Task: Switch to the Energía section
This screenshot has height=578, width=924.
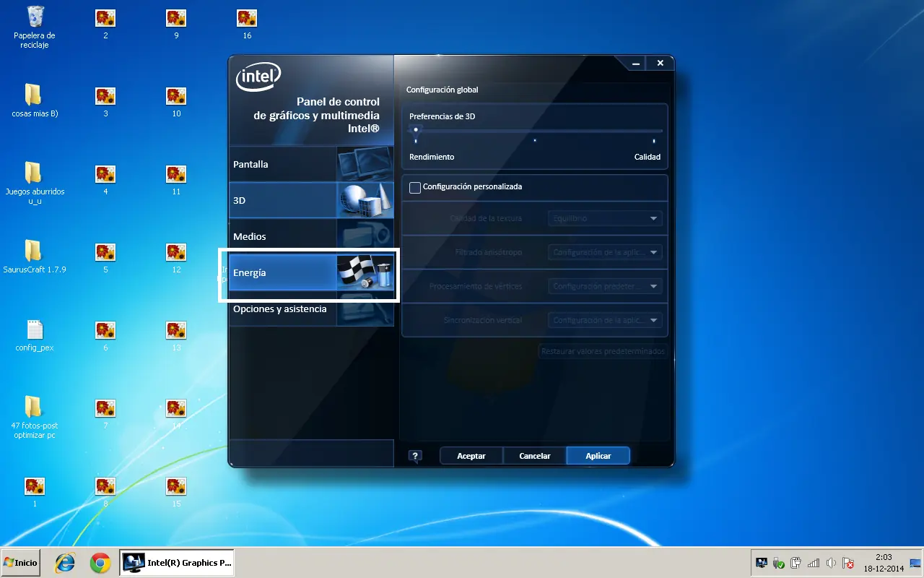Action: pyautogui.click(x=311, y=273)
